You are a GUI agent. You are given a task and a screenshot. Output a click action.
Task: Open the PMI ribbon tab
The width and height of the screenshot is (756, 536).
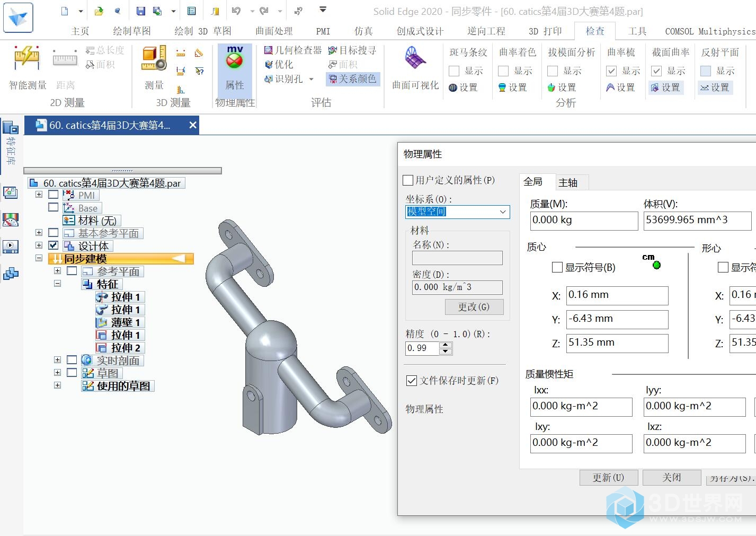pyautogui.click(x=323, y=31)
